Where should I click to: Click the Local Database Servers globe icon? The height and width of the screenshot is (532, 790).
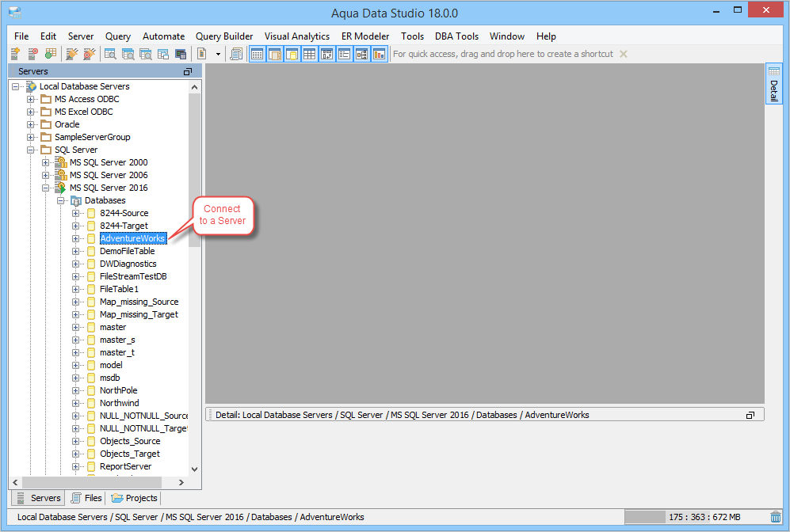(31, 86)
